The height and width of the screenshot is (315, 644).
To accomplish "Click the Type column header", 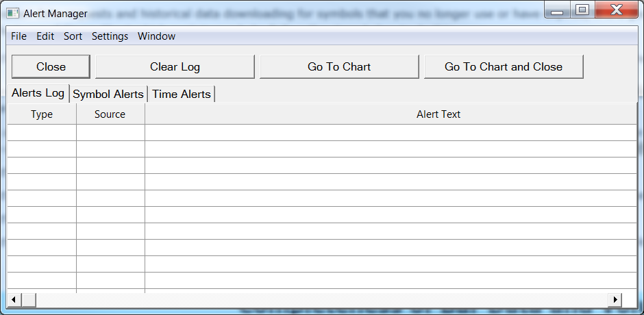I will click(42, 114).
